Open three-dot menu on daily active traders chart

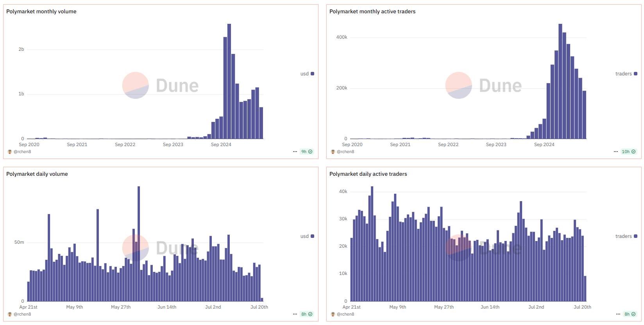618,314
